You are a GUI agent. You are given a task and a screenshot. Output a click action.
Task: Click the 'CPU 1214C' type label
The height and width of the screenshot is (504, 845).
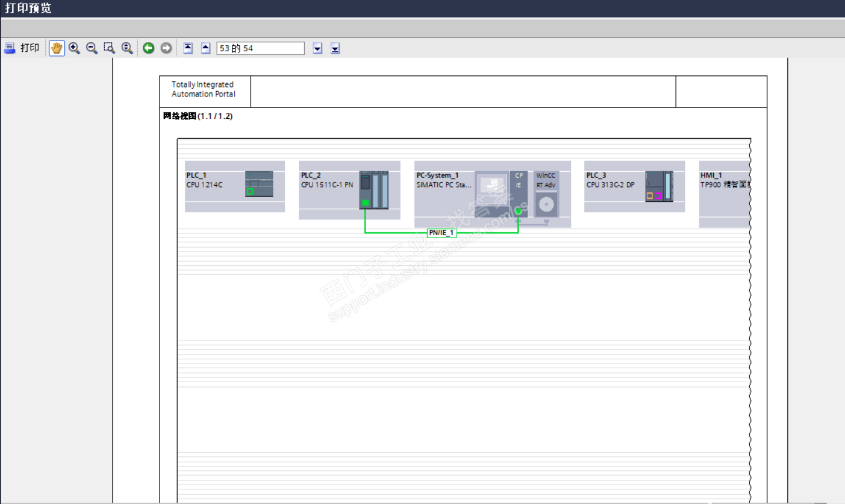205,185
